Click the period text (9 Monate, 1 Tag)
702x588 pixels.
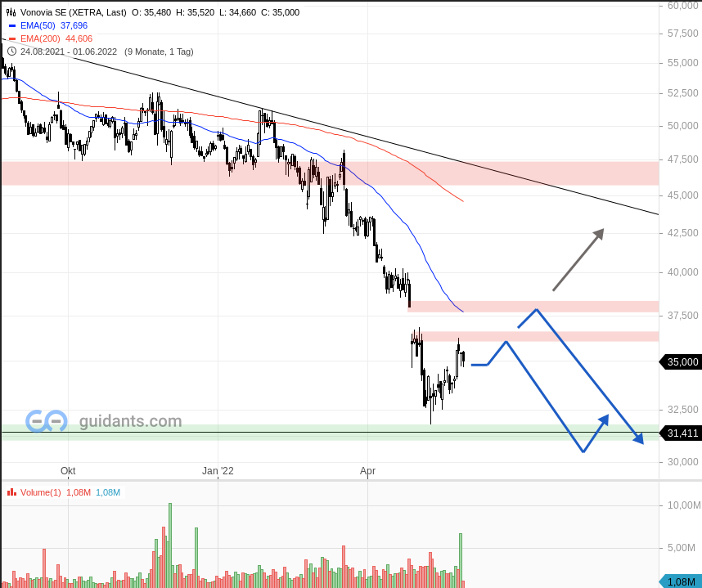point(159,52)
